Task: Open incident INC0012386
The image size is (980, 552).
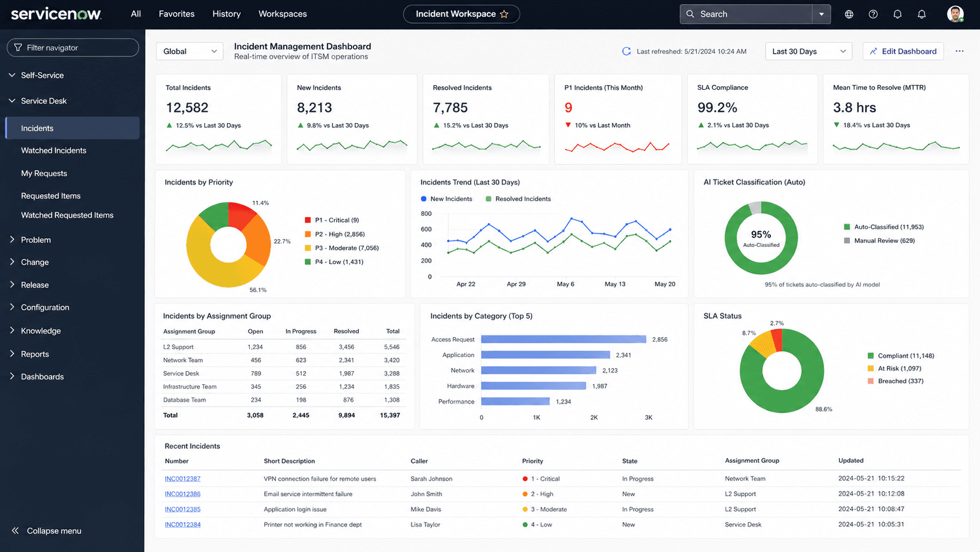Action: tap(182, 494)
